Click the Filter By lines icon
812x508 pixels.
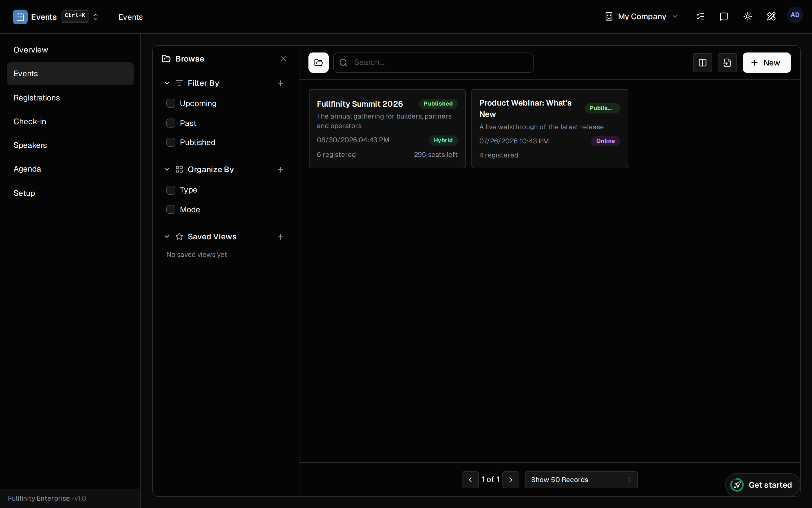(x=179, y=83)
